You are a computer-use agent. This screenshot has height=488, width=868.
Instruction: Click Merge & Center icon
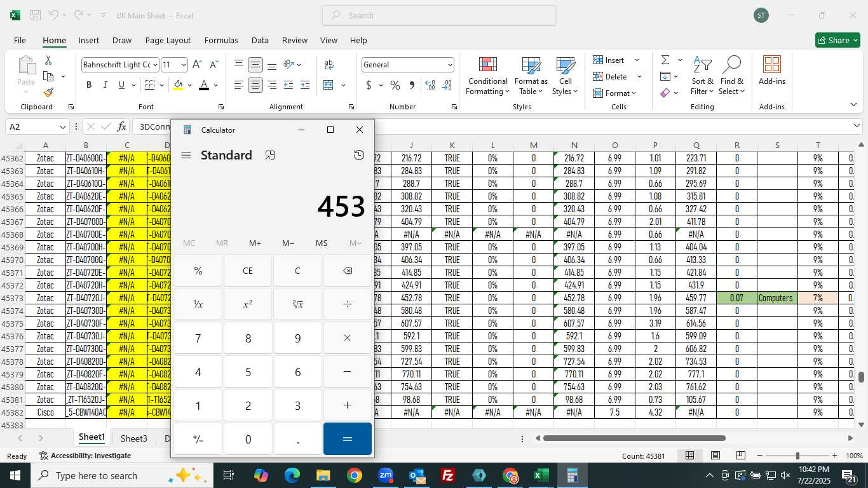[x=329, y=85]
